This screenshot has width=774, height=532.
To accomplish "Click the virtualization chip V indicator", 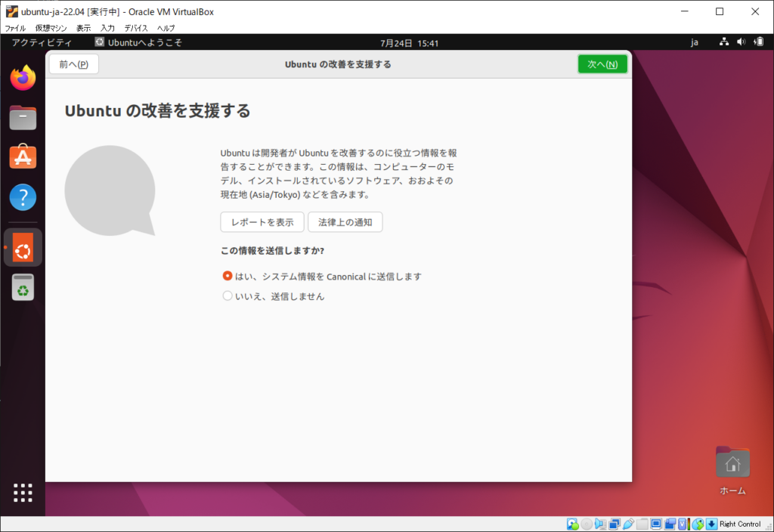I will coord(683,524).
